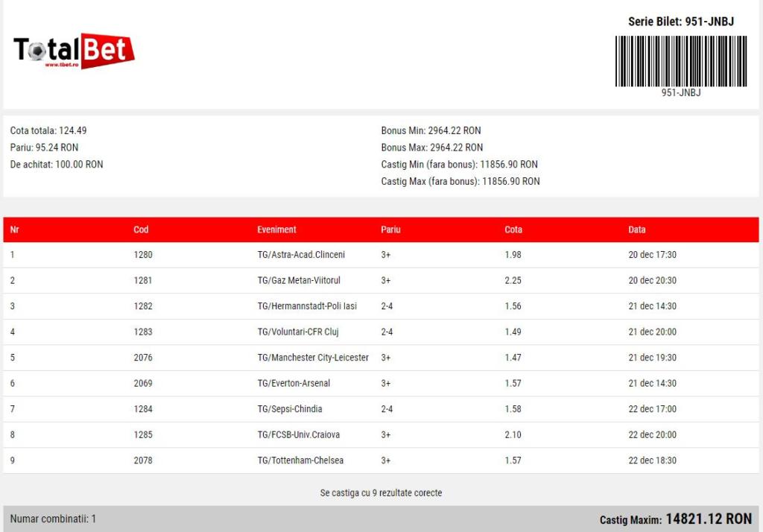The height and width of the screenshot is (532, 763).
Task: Select event 'TG/Hermannstadt-Poli Iasi'
Action: pyautogui.click(x=307, y=306)
